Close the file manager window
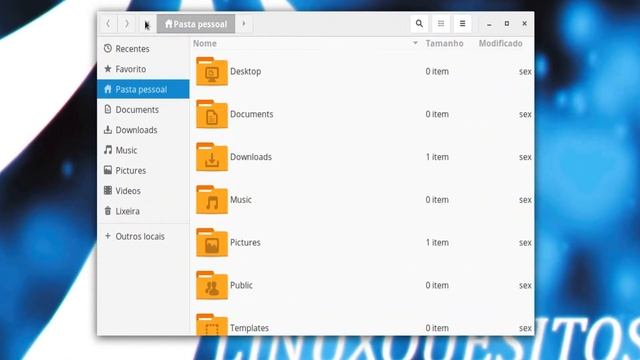This screenshot has width=640, height=360. (x=524, y=24)
